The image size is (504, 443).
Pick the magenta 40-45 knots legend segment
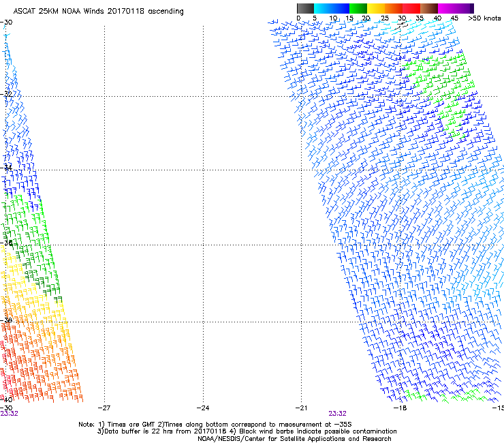pos(447,8)
